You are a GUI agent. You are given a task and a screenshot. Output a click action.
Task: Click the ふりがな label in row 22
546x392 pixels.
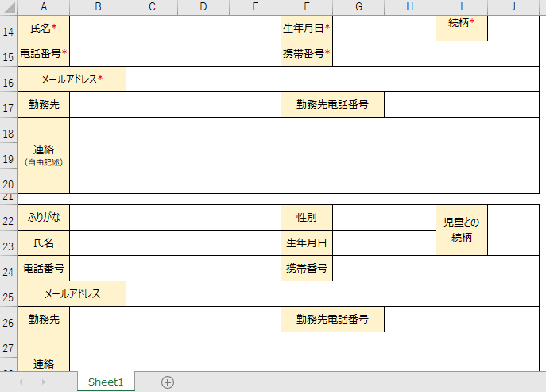point(44,217)
